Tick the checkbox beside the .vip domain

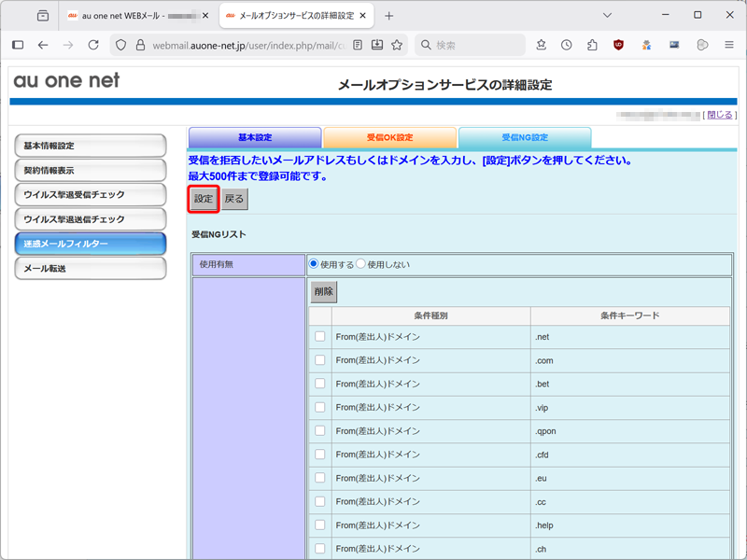point(320,407)
